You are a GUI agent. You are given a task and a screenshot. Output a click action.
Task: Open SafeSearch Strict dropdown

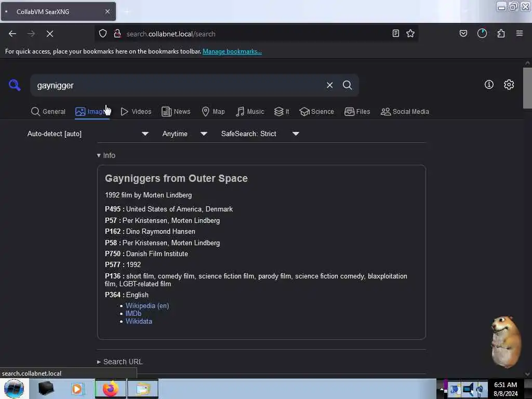point(260,134)
